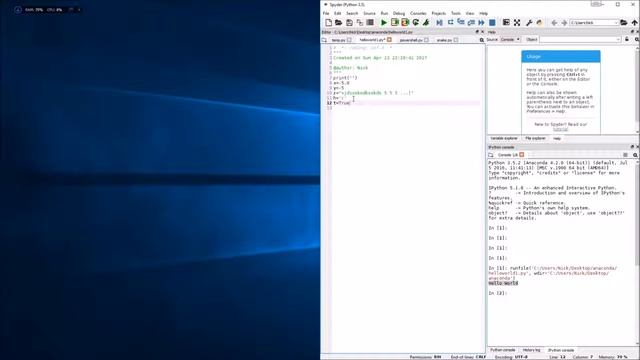Click the Re-run last script icon
Viewport: 640px width, 360px height.
416,23
